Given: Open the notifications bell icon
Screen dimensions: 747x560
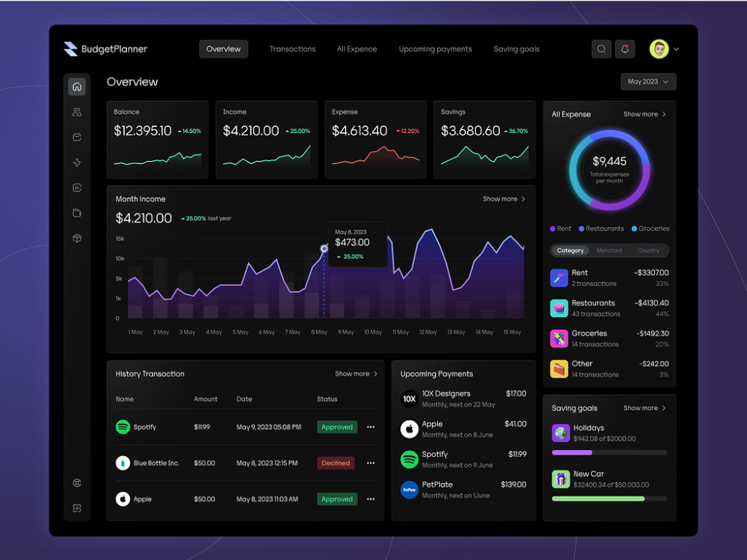Looking at the screenshot, I should click(624, 49).
